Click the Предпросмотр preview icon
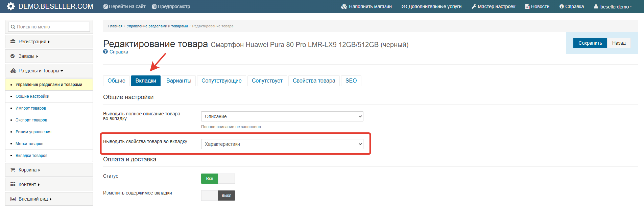The image size is (644, 206). pyautogui.click(x=154, y=6)
